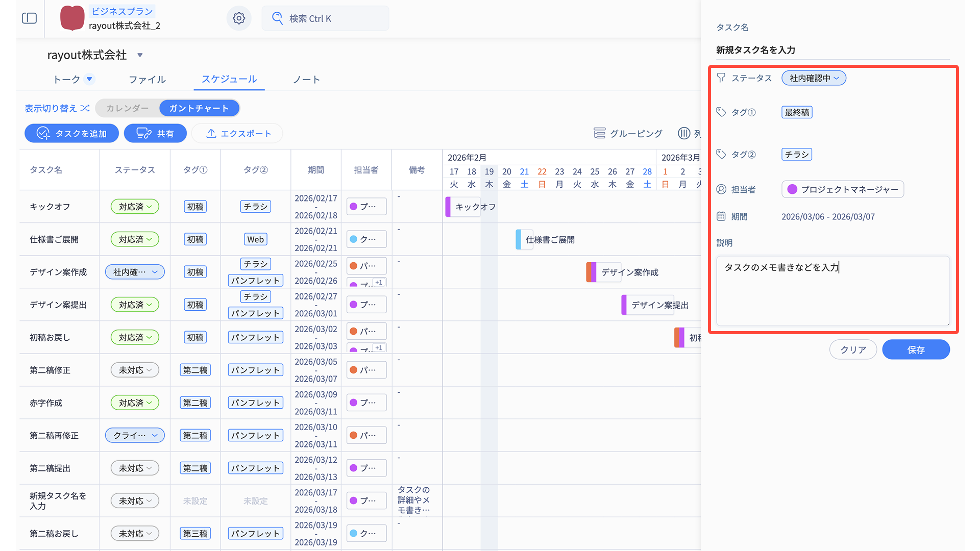980x551 pixels.
Task: Click the search magnifier icon
Action: click(277, 18)
